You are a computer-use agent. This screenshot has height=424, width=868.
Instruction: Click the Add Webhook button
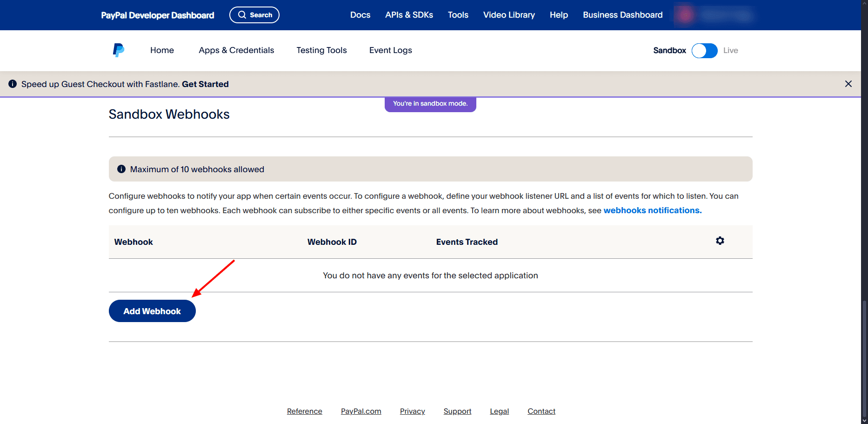click(152, 310)
